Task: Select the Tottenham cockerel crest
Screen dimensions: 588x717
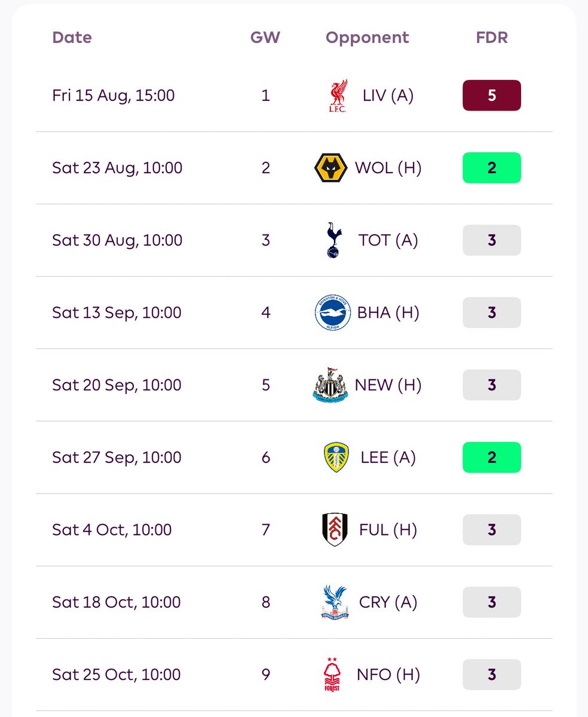Action: (x=334, y=240)
